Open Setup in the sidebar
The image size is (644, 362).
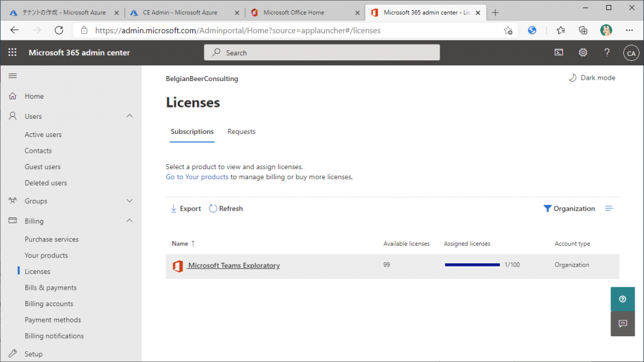click(x=34, y=354)
